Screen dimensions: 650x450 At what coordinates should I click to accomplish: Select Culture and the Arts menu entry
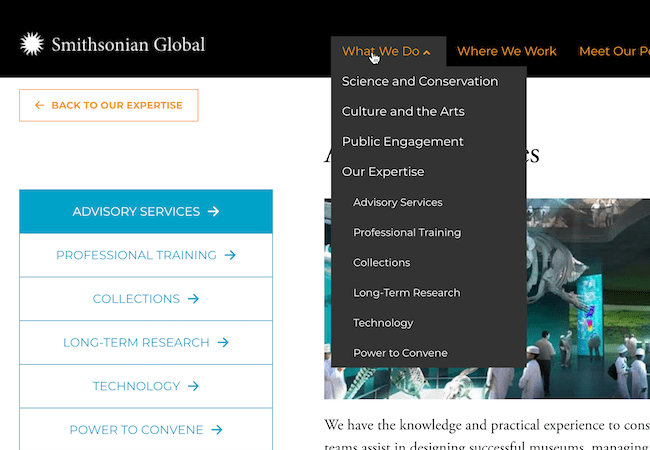(x=403, y=111)
